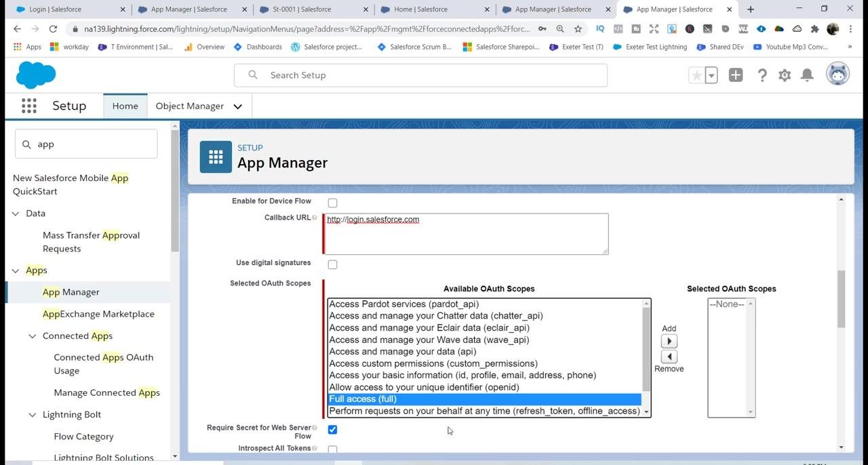Click the Callback URL text area
This screenshot has width=868, height=465.
[467, 234]
